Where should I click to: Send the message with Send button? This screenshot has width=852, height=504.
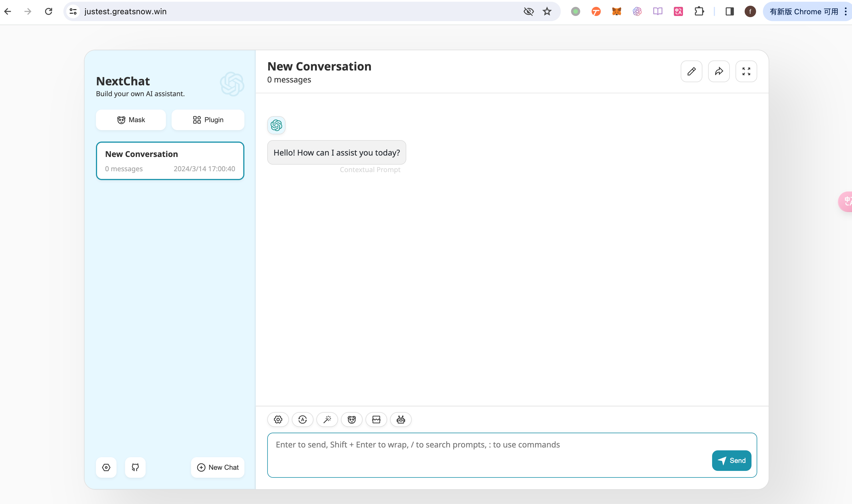coord(732,461)
